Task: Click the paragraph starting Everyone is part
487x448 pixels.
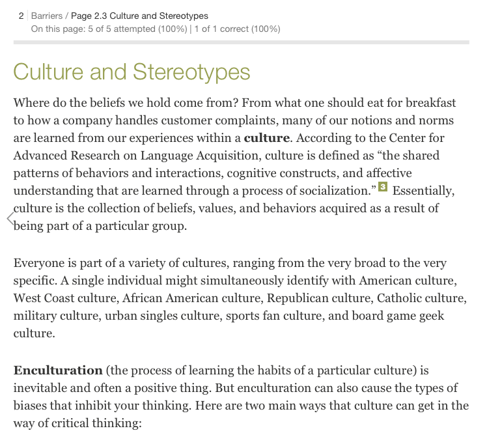Action: pos(240,298)
